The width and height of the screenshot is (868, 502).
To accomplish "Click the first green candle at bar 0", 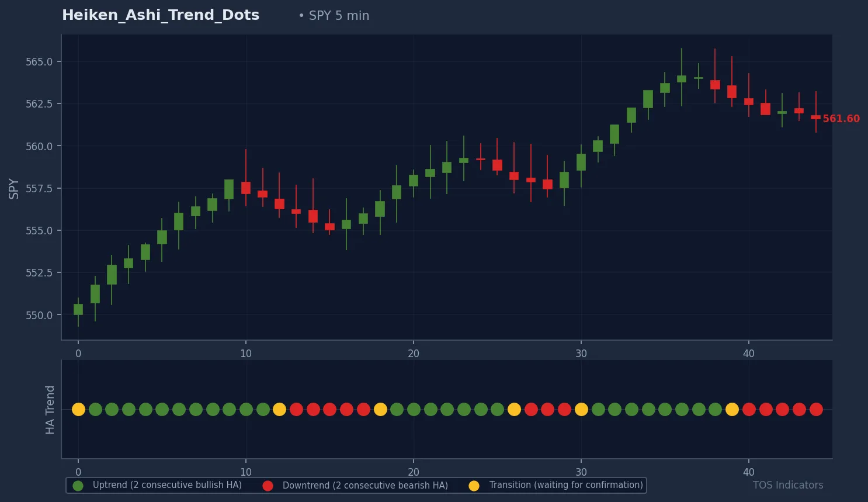I will point(78,310).
